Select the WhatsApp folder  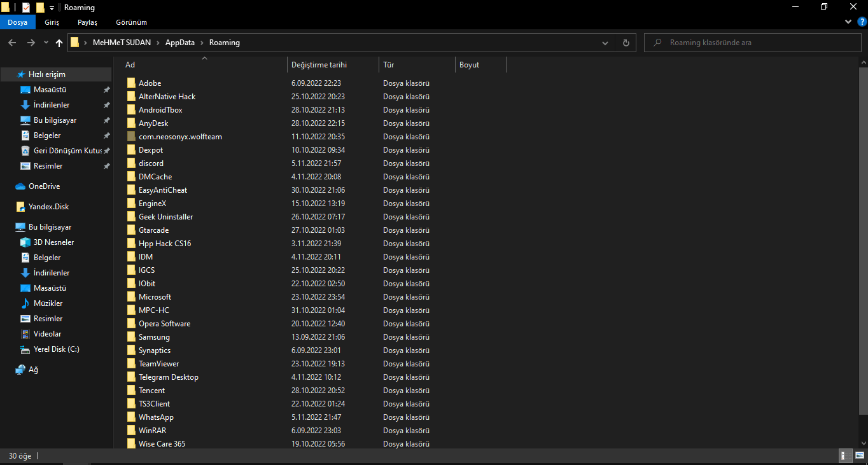coord(156,417)
